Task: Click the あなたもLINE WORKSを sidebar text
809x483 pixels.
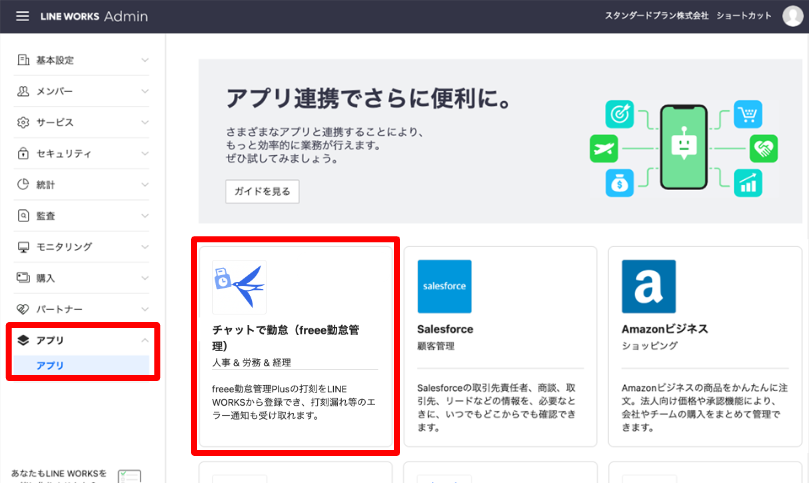Action: [x=59, y=473]
